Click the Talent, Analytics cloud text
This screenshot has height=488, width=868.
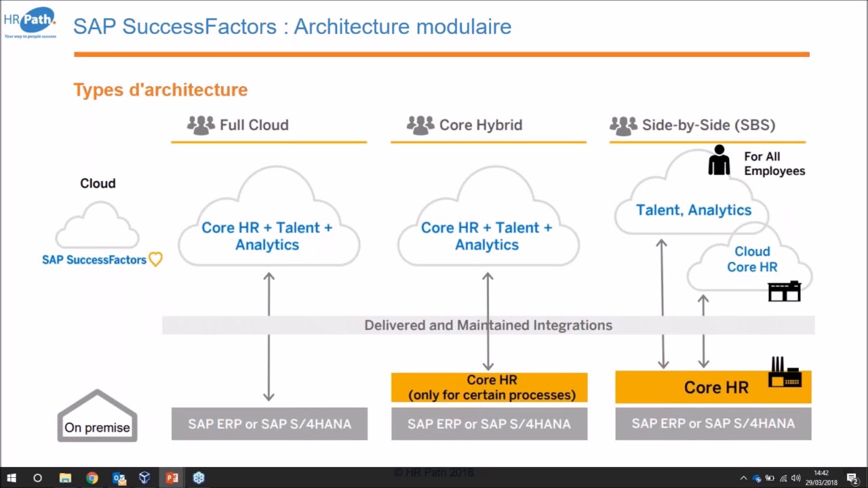click(694, 210)
